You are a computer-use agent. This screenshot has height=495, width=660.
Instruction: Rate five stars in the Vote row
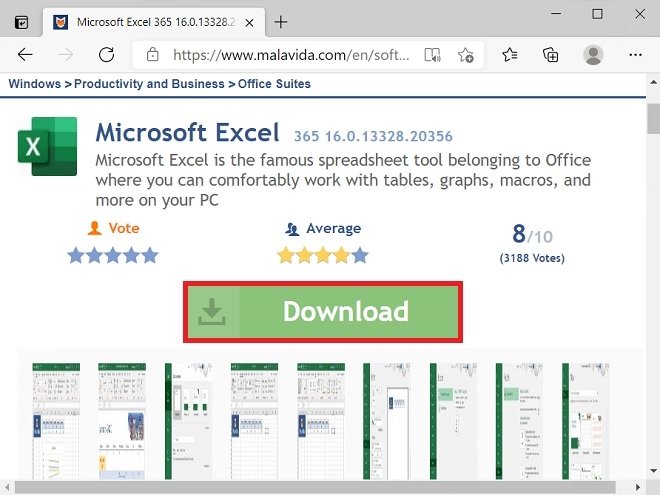[150, 255]
